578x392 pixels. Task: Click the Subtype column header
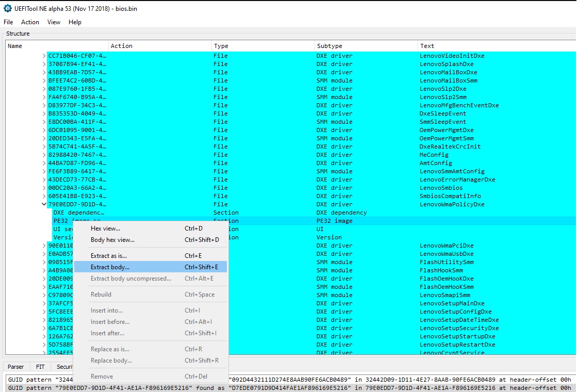(367, 46)
